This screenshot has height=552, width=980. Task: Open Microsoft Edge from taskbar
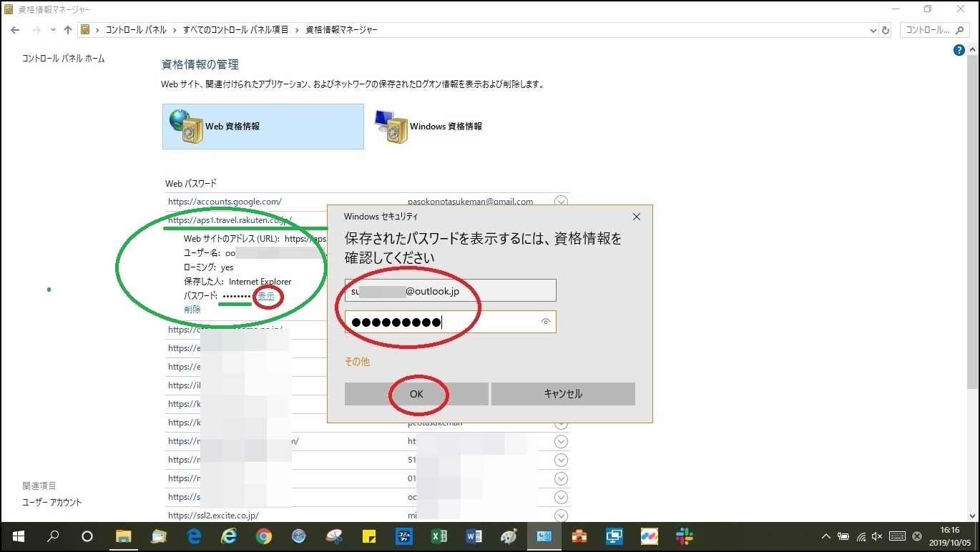(194, 536)
